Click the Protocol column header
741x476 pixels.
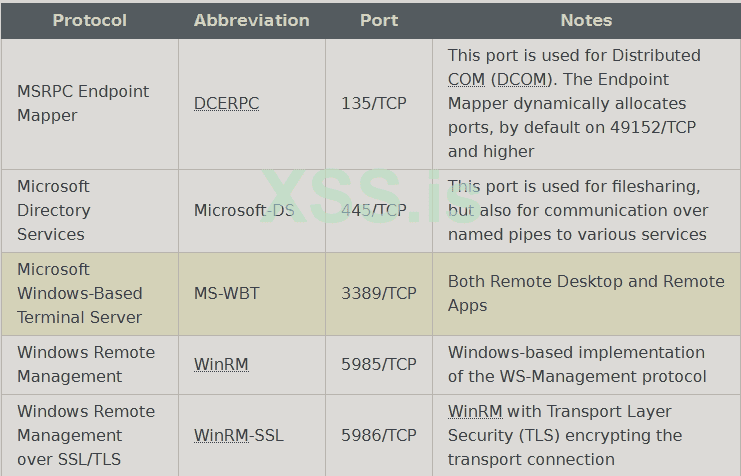coord(89,20)
